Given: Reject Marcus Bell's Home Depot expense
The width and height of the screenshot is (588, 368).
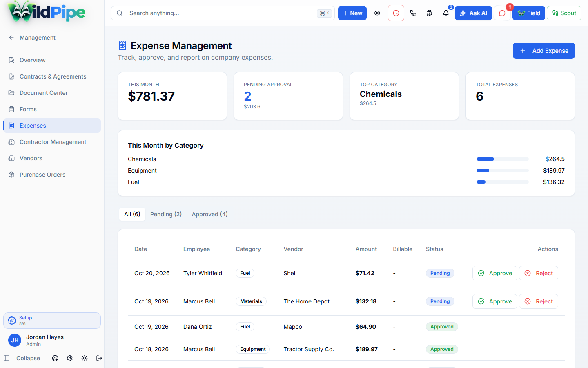Looking at the screenshot, I should click(x=539, y=301).
